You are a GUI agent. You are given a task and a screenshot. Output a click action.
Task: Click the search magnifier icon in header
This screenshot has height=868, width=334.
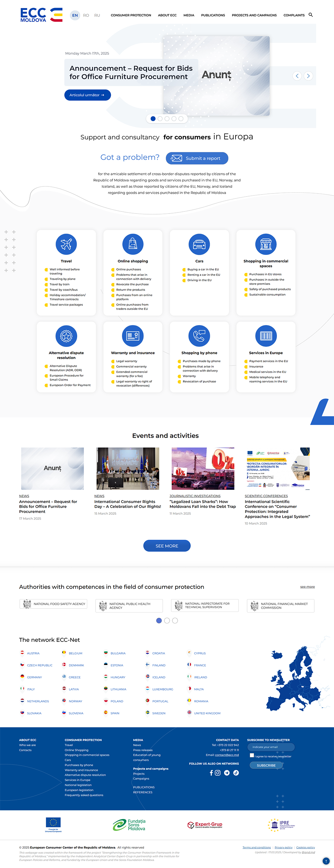coord(310,15)
